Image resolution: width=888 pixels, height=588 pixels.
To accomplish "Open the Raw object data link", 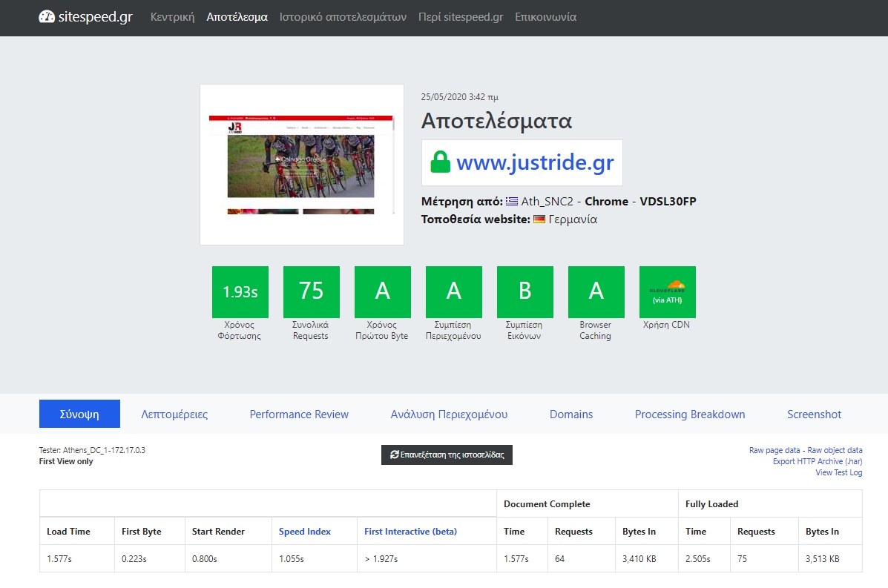I will 835,450.
